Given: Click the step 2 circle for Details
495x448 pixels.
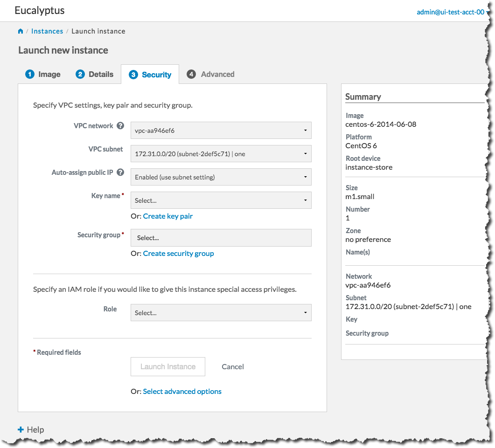Looking at the screenshot, I should [80, 74].
